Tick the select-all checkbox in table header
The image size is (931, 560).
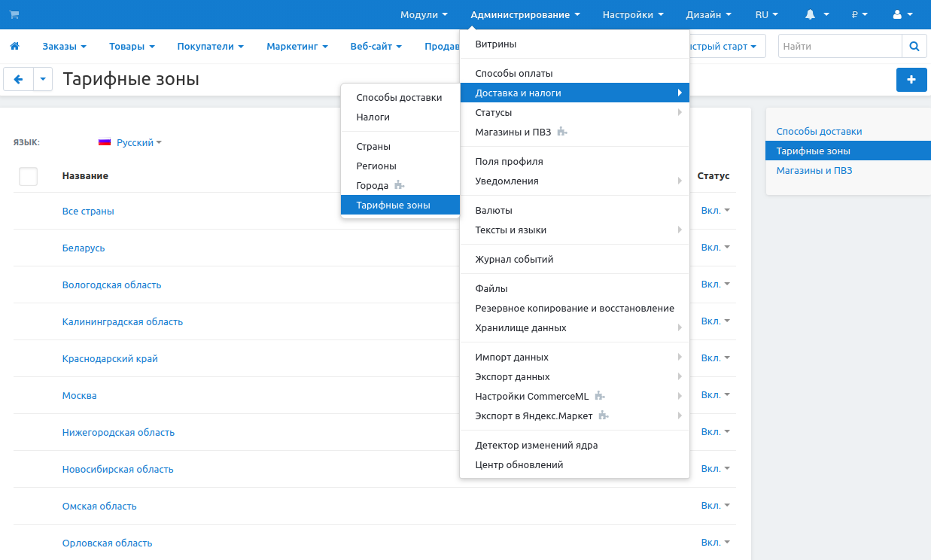click(28, 176)
